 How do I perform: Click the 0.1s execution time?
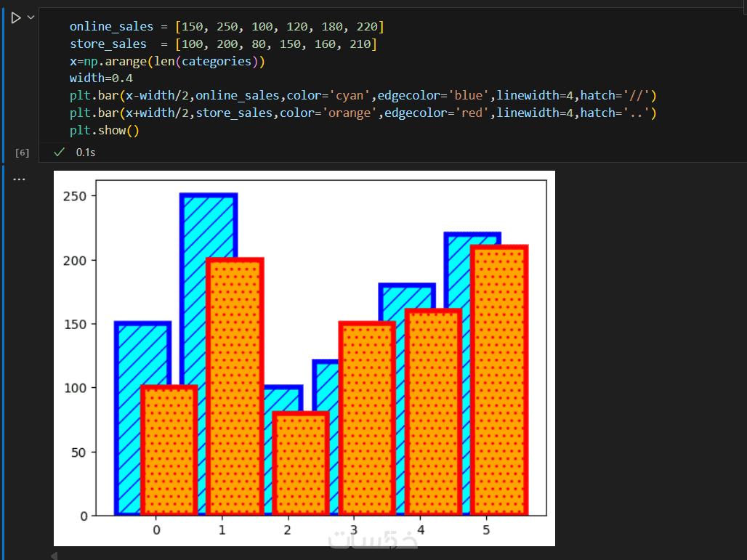(x=86, y=153)
